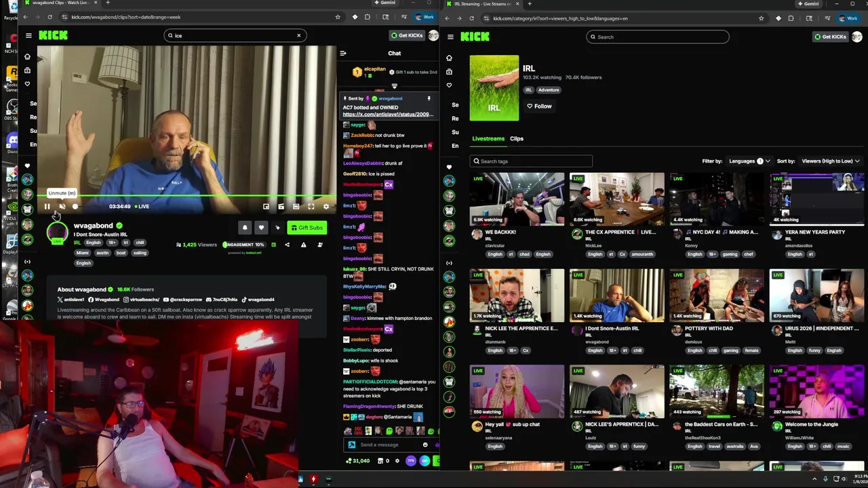The height and width of the screenshot is (488, 868).
Task: Report stream with warning triangle icon
Action: click(303, 245)
